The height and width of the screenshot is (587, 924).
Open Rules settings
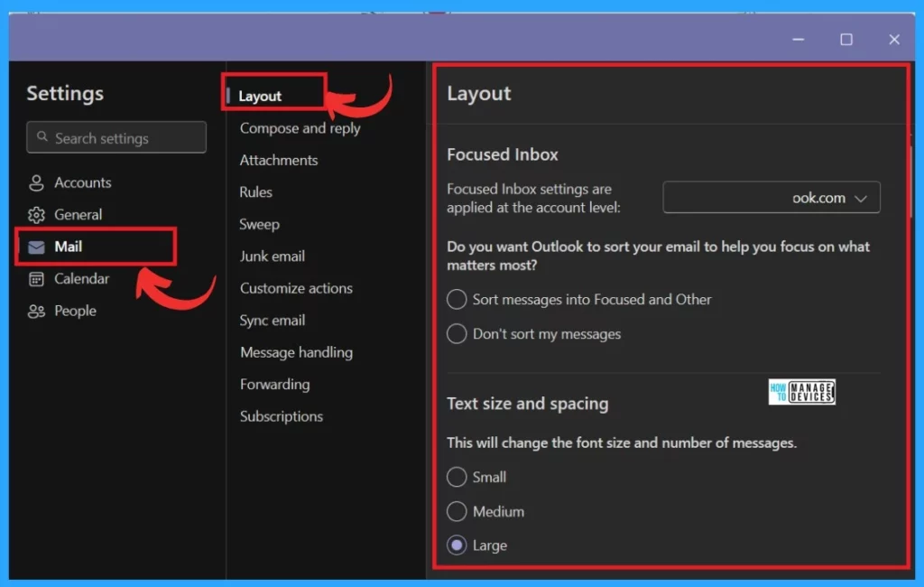click(x=255, y=192)
